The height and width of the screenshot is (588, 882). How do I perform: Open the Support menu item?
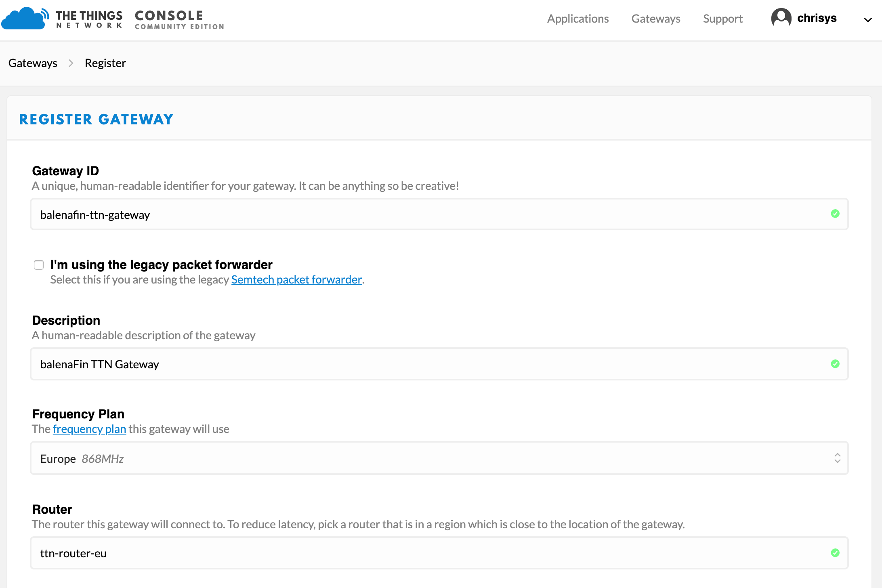pos(722,19)
